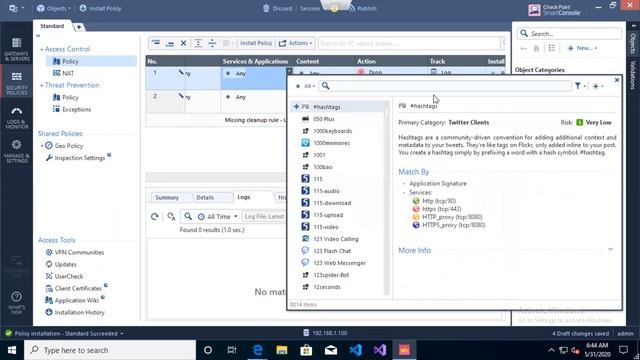640x360 pixels.
Task: Open What's New help
Action: (x=16, y=303)
